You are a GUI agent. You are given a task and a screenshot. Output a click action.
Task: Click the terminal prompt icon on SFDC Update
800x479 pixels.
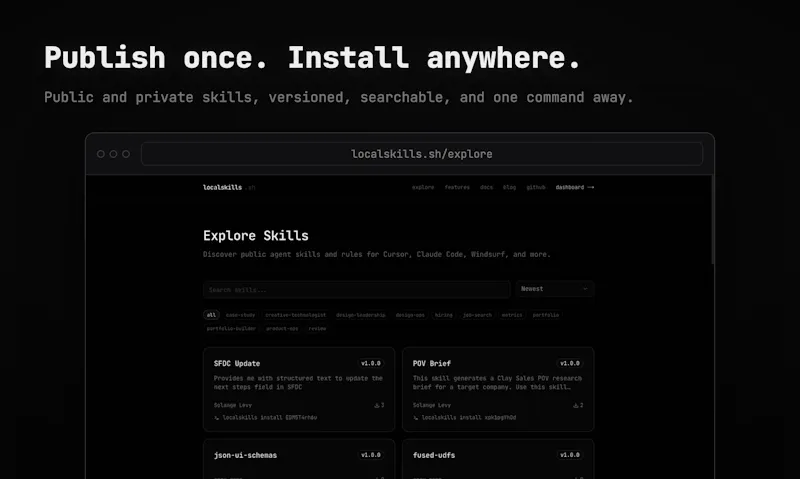[216, 417]
